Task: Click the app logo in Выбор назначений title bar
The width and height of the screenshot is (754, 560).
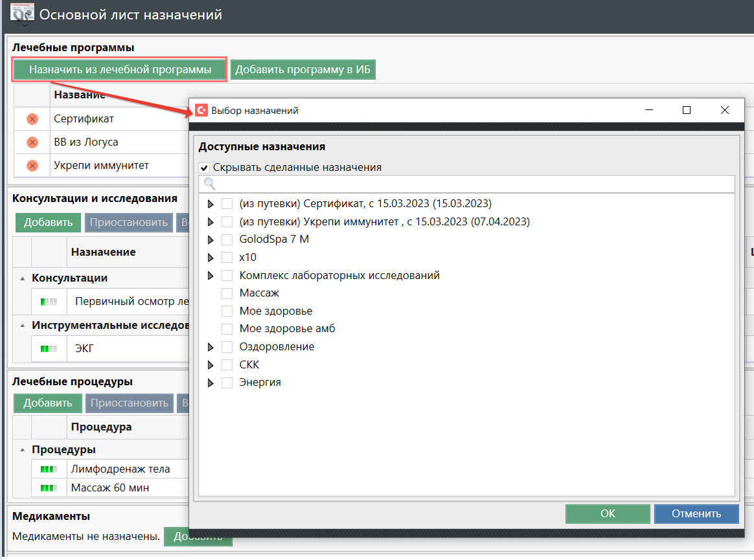Action: [x=201, y=111]
